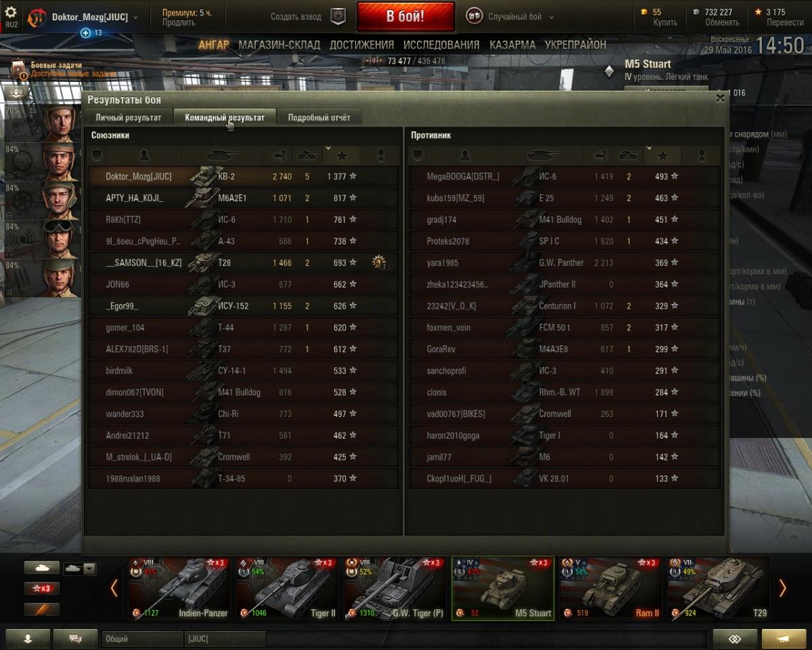Image resolution: width=812 pixels, height=650 pixels.
Task: Sort allies by squad badge column
Action: point(97,156)
